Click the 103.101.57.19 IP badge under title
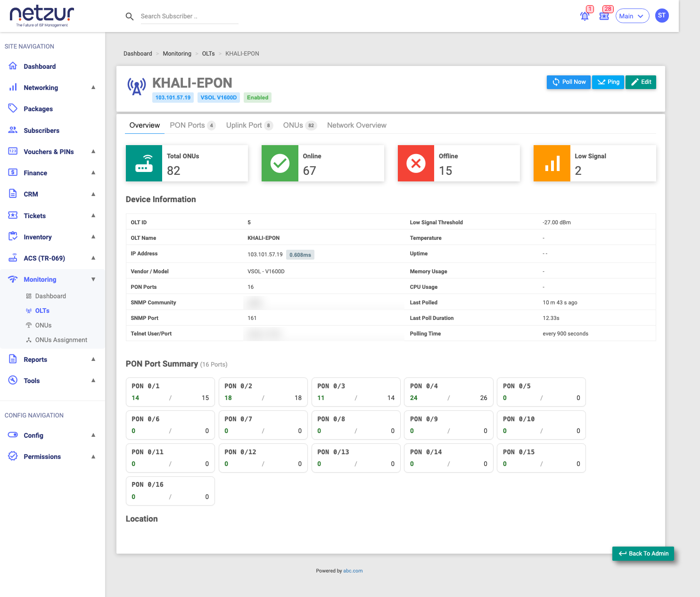The image size is (700, 597). [173, 98]
